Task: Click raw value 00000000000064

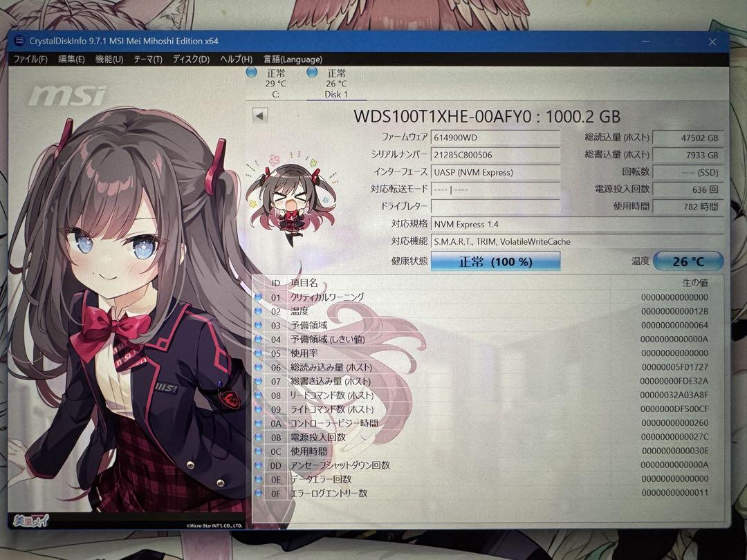Action: 674,325
